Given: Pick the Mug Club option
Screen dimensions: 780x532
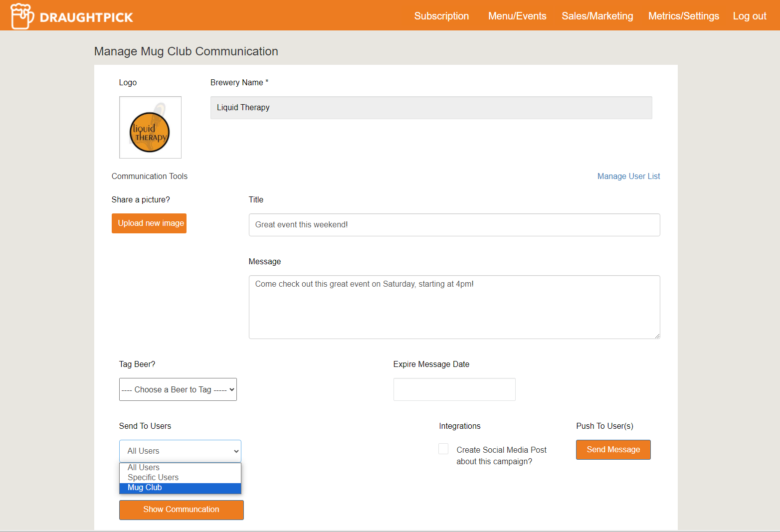Looking at the screenshot, I should [145, 488].
